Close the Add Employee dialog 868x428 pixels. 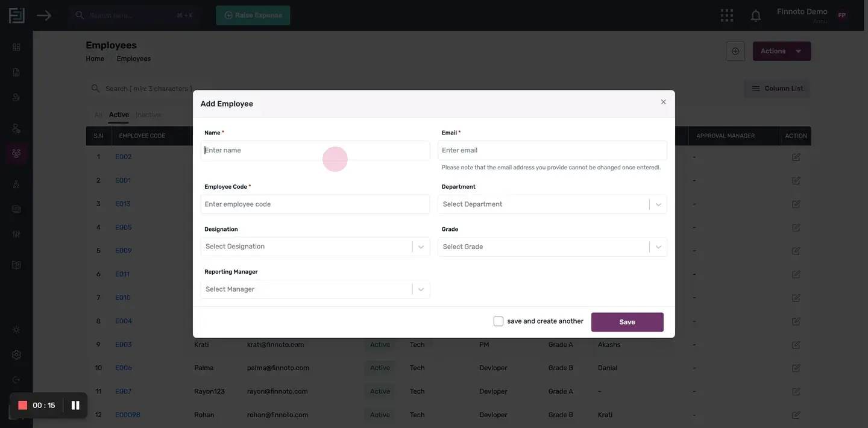pos(663,102)
